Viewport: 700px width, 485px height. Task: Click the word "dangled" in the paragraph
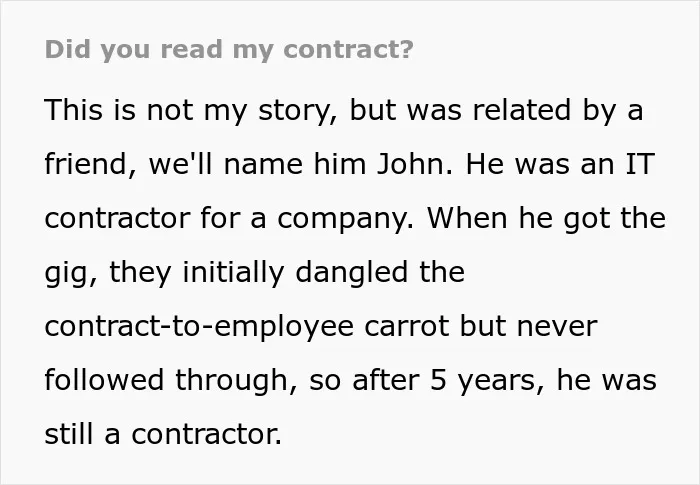pos(352,272)
